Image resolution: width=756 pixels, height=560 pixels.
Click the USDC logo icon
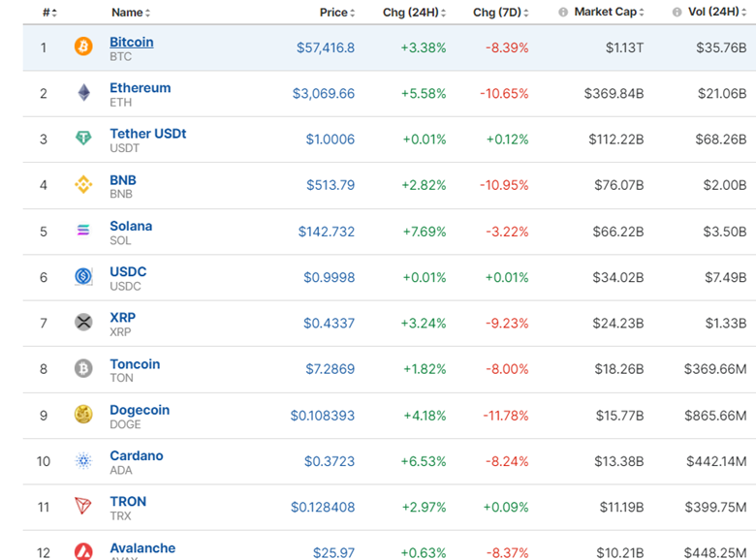tap(83, 276)
